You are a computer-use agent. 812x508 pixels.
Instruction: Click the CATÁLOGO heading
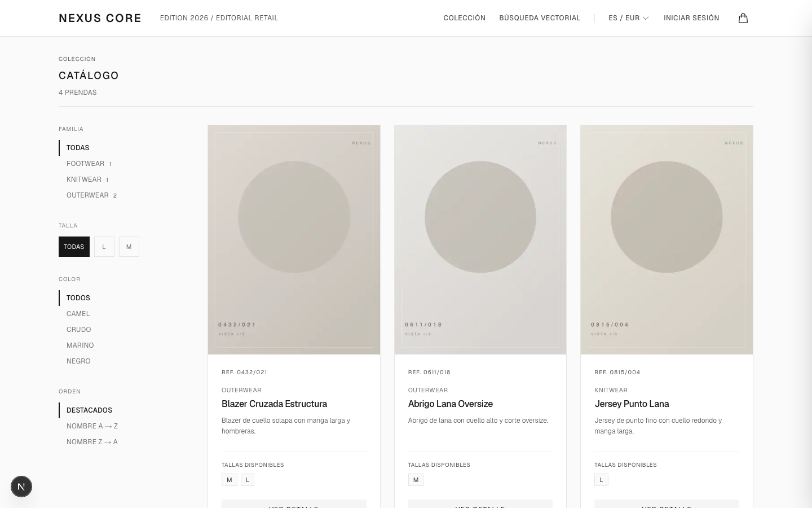(x=89, y=76)
